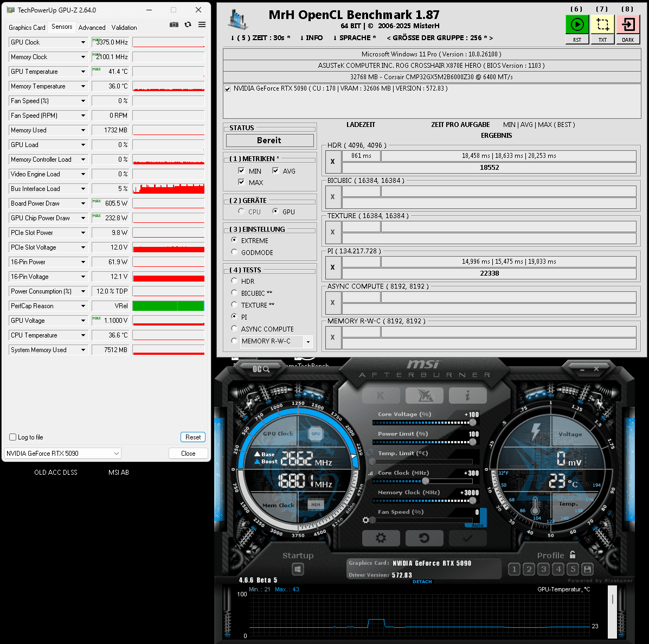Open fan speed settings gear in Afterburner
649x644 pixels.
[365, 520]
